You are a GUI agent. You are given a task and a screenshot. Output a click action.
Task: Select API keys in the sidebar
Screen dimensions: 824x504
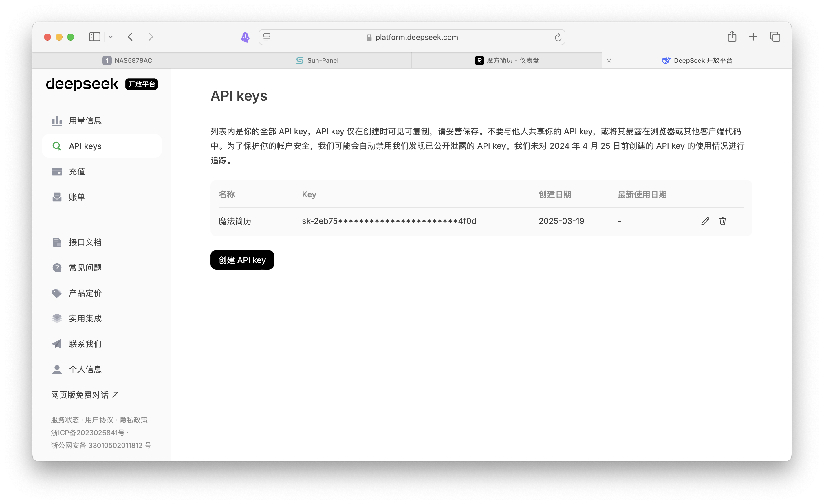102,146
